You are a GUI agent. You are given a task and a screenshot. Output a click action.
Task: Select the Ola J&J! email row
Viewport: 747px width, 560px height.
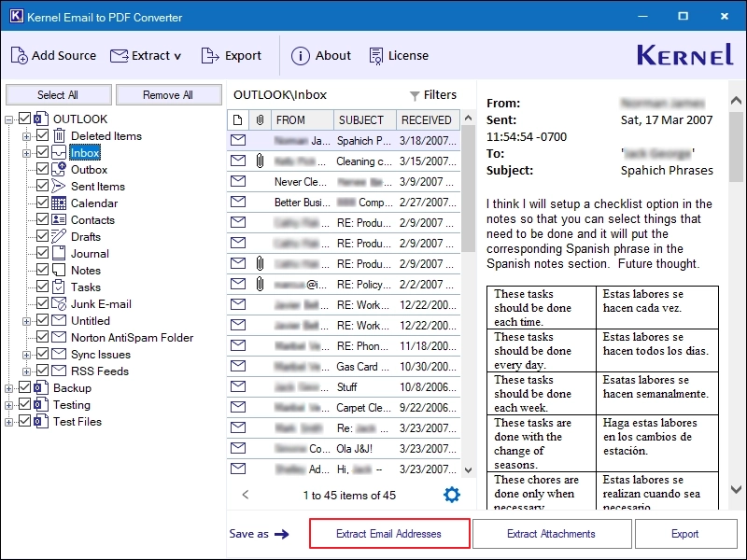point(344,448)
